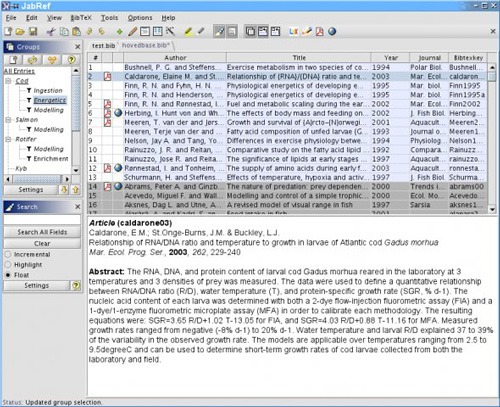Paste entry using the clipboard icon
The width and height of the screenshot is (500, 407).
point(77,32)
